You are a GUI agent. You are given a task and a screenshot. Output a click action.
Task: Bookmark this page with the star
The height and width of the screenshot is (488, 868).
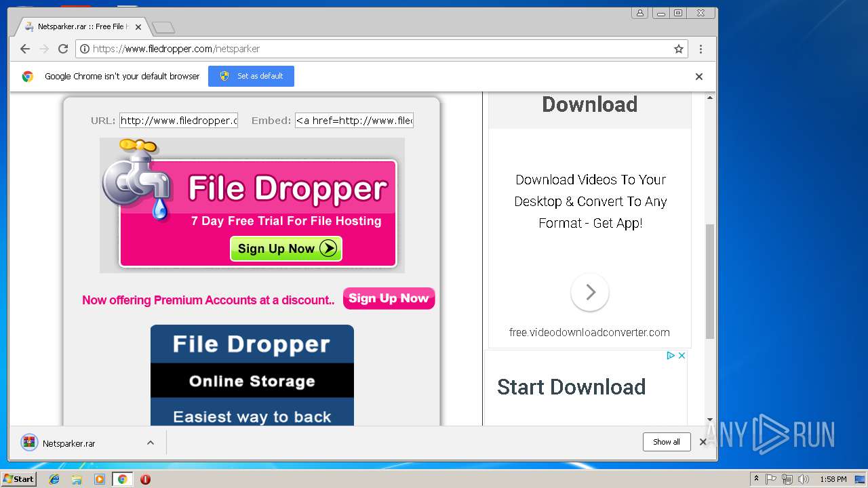[x=678, y=49]
